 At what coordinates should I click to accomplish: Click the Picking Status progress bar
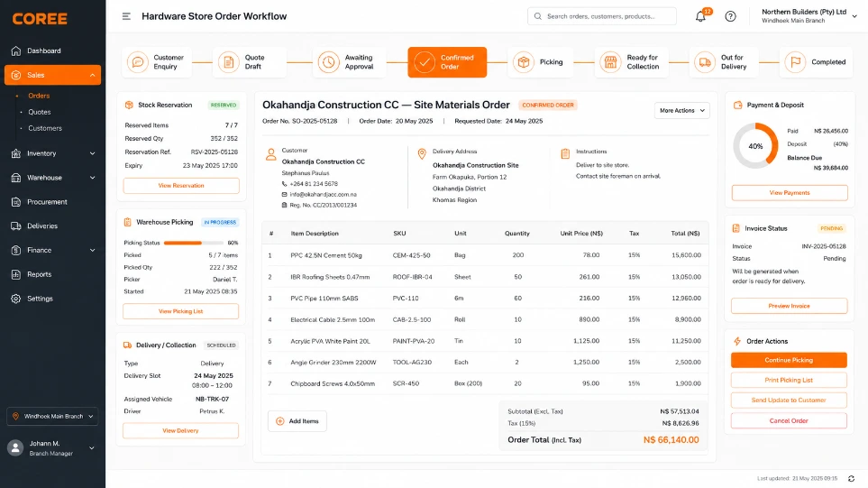[193, 244]
